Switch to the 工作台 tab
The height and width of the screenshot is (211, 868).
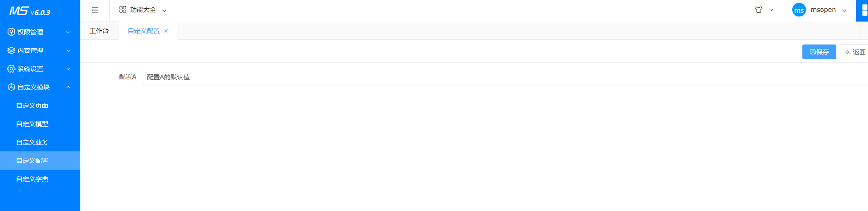click(x=99, y=31)
